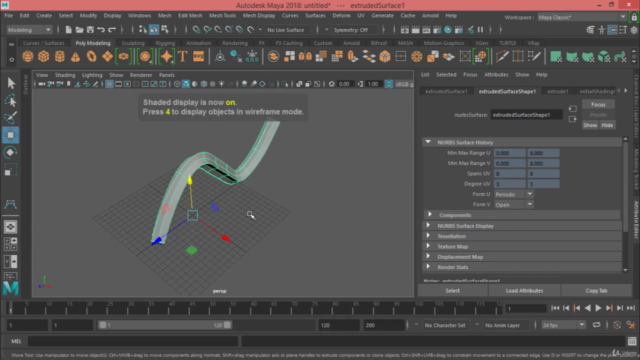Viewport: 640px width, 360px height.
Task: Click the Mirror shelf icon
Action: (305, 56)
